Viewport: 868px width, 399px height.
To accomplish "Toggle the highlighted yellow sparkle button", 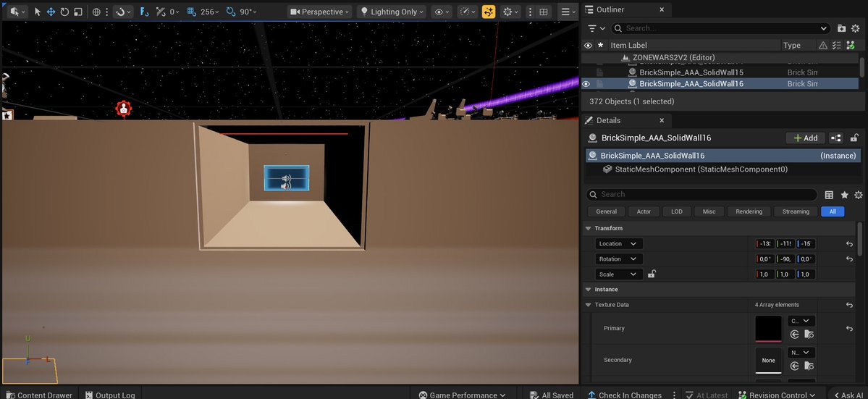I will (488, 12).
